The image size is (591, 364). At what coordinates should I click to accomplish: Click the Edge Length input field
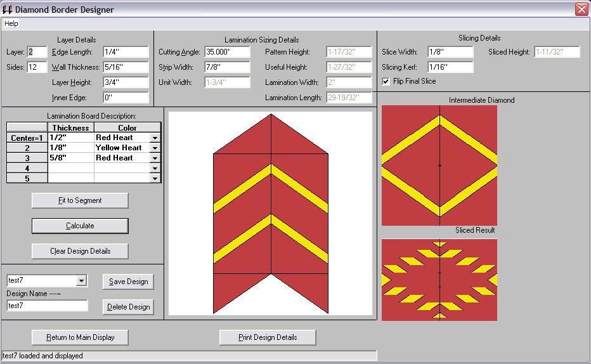[x=126, y=52]
